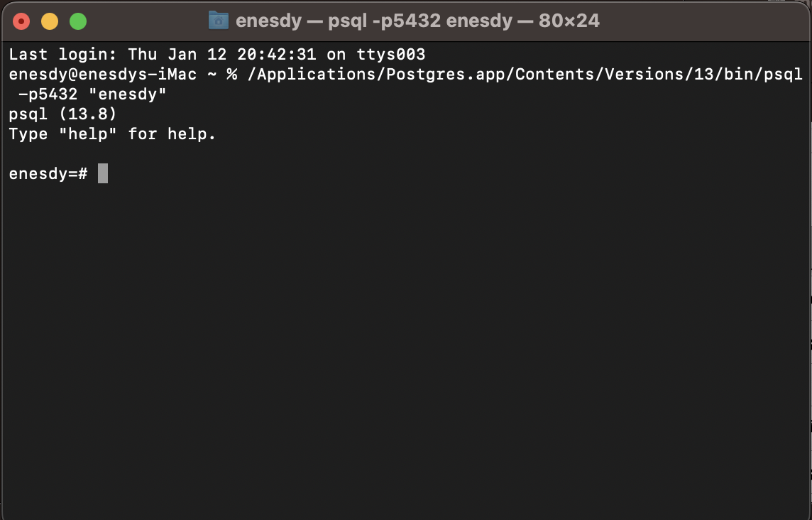Image resolution: width=812 pixels, height=520 pixels.
Task: Click the Type "help" for help line
Action: 110,134
